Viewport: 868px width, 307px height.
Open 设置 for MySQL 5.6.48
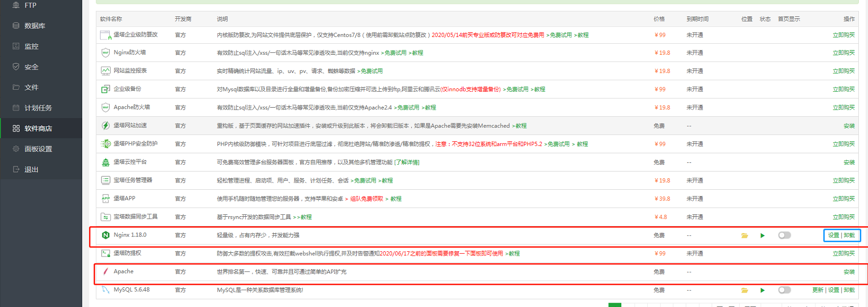click(833, 290)
